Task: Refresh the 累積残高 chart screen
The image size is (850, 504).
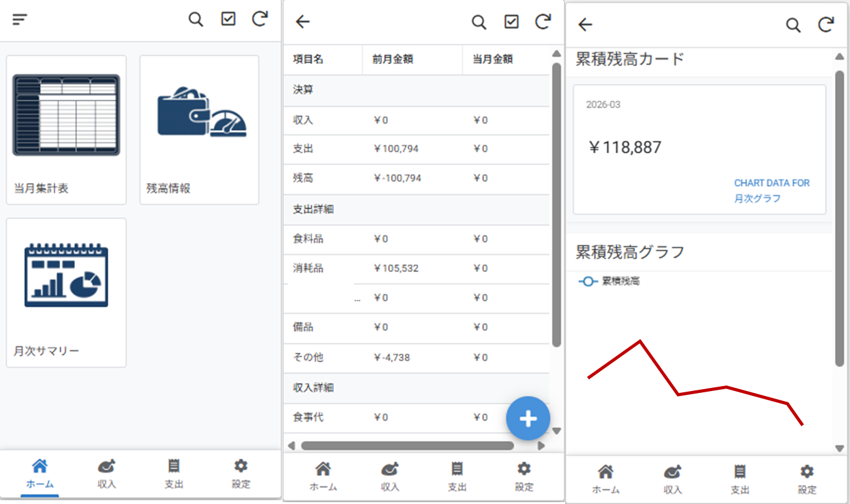Action: pos(826,24)
